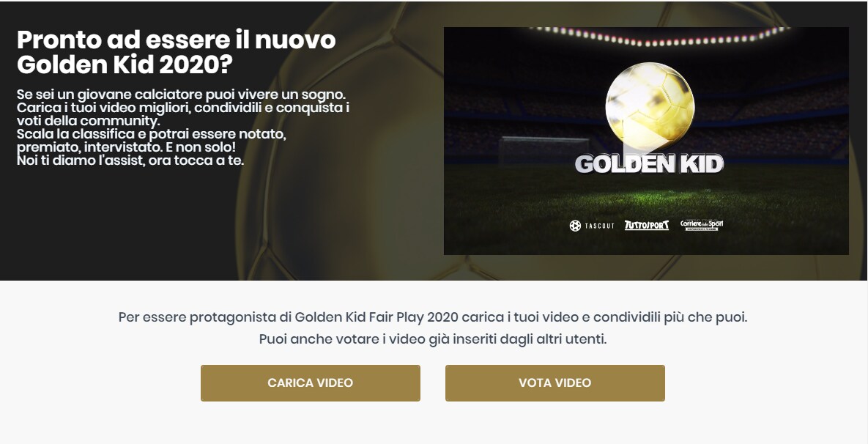Click the Tascout soccer ball icon
Image resolution: width=868 pixels, height=444 pixels.
pyautogui.click(x=575, y=226)
